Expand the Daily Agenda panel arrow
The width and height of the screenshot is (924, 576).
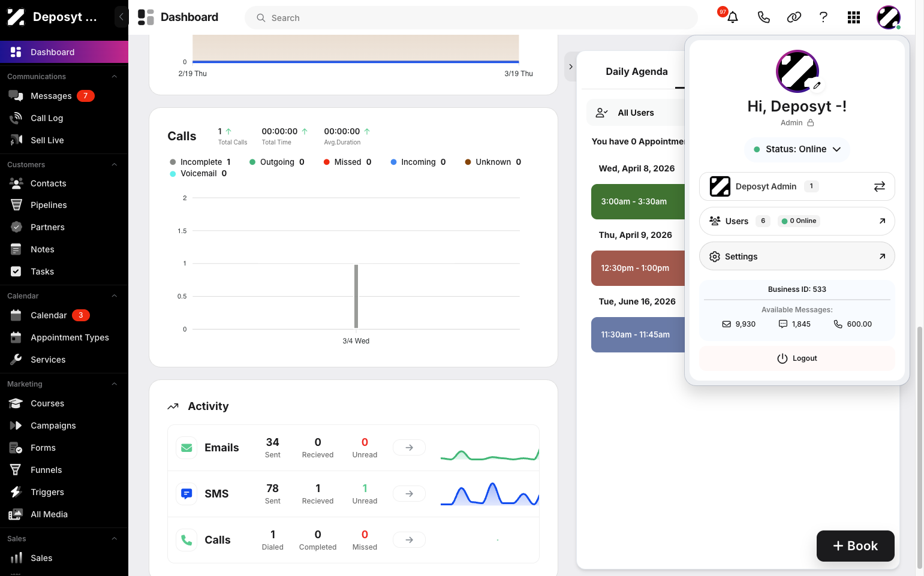click(x=571, y=67)
